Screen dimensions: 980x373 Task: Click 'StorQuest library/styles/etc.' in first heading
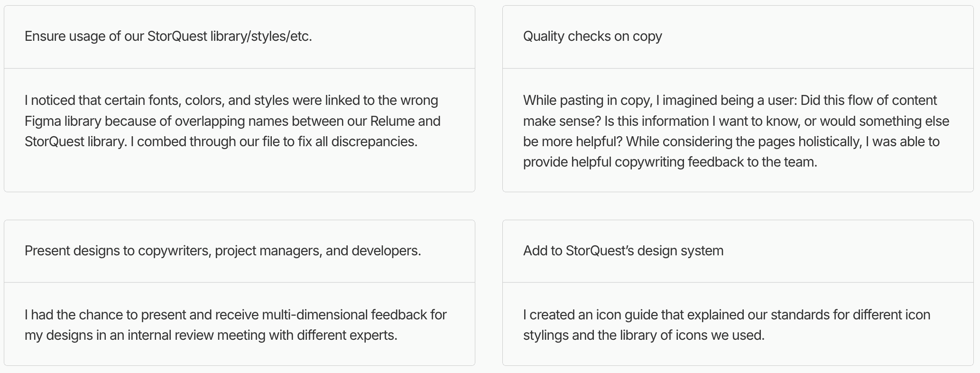[230, 37]
